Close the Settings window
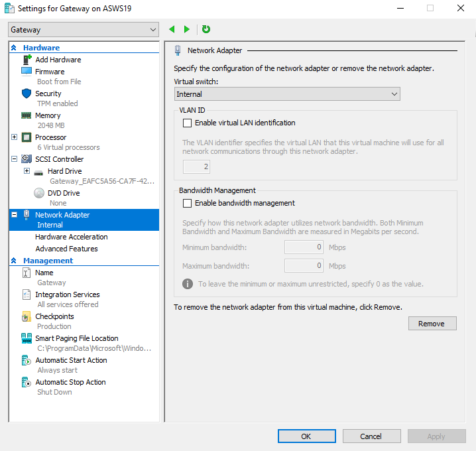The image size is (476, 451). click(461, 8)
